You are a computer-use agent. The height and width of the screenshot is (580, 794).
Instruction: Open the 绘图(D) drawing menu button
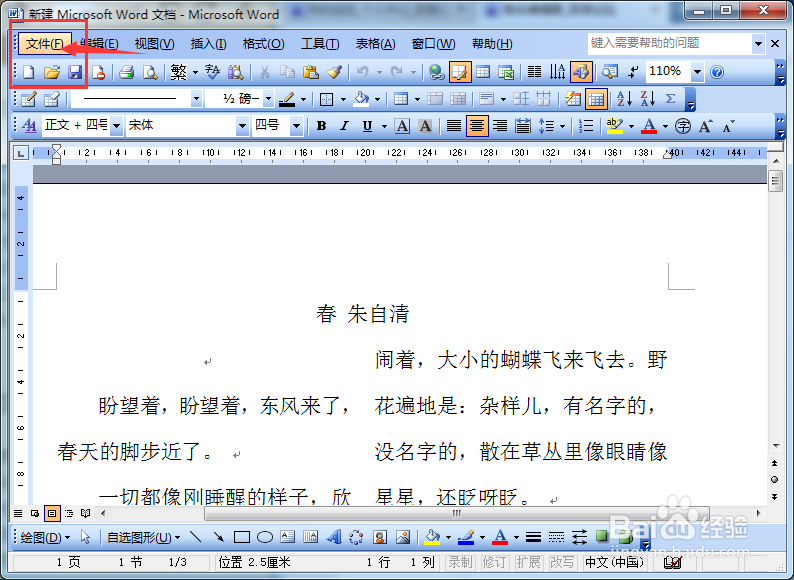pyautogui.click(x=45, y=537)
